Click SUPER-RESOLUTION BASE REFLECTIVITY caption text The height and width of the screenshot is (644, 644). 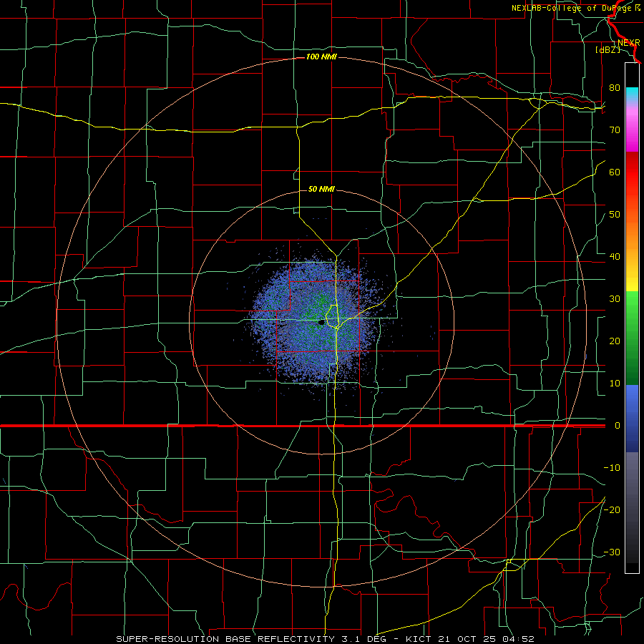(x=225, y=639)
